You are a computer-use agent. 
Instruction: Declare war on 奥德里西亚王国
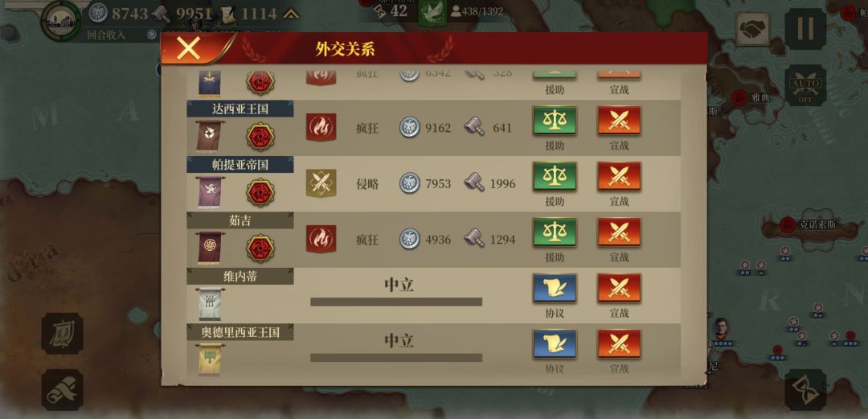pyautogui.click(x=619, y=344)
